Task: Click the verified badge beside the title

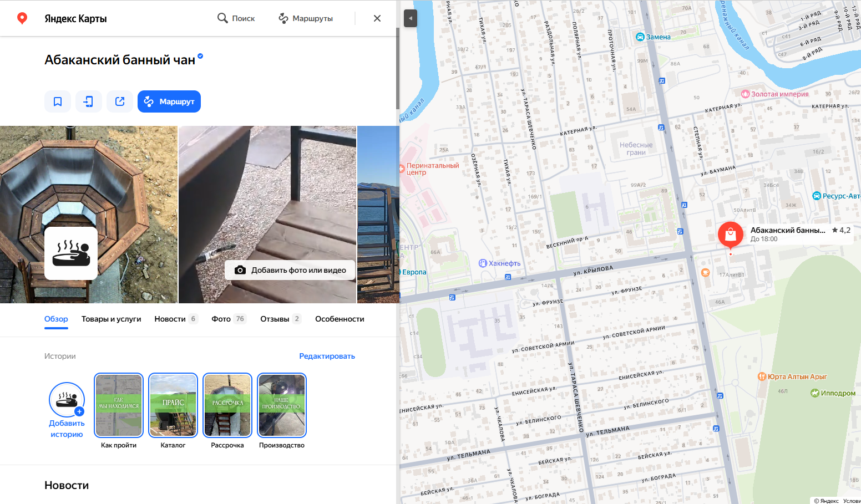Action: (x=200, y=56)
